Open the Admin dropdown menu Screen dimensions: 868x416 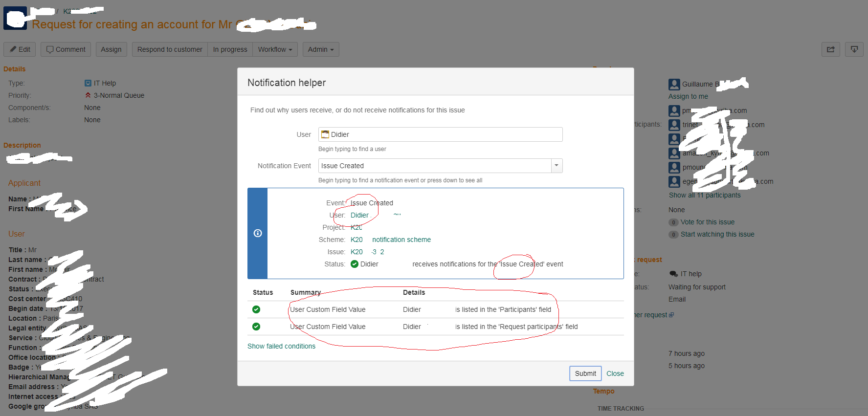pos(321,49)
